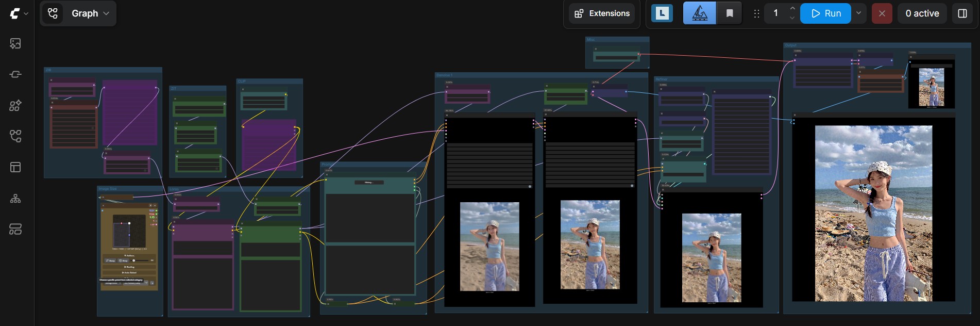Open the model hierarchy tree sidebar panel
This screenshot has width=980, height=326.
(x=15, y=199)
